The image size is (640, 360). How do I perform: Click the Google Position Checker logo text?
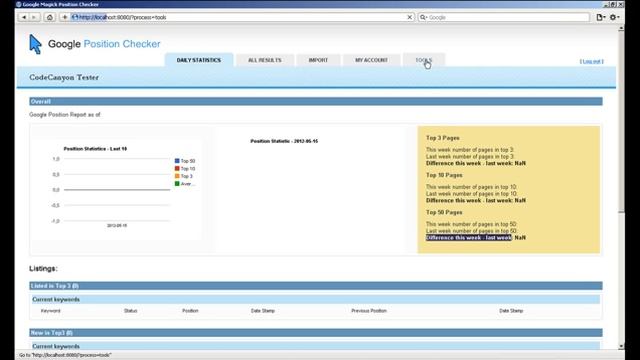104,44
